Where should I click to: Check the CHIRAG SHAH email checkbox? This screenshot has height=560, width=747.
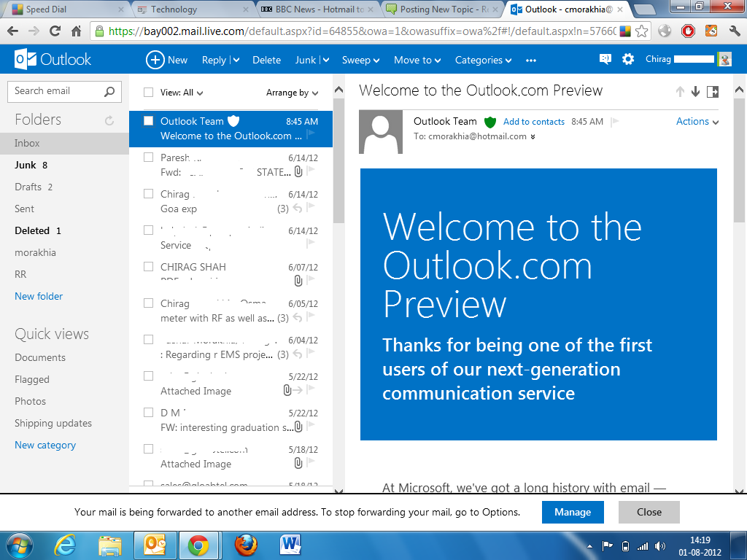point(149,267)
